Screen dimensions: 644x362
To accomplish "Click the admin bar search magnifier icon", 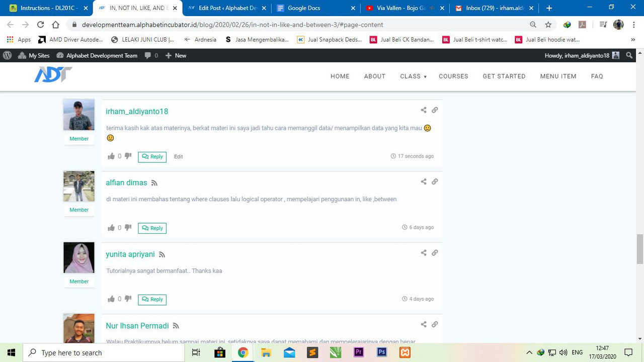I will point(629,55).
